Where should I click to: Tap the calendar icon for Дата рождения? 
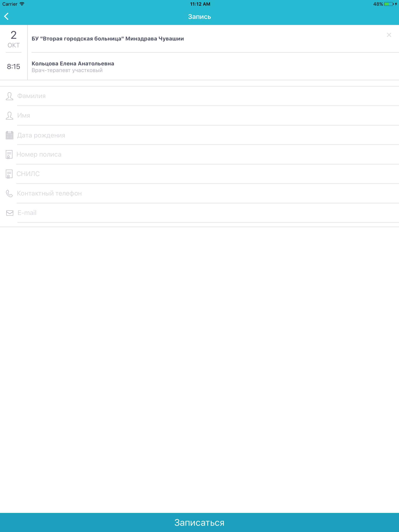pos(9,135)
